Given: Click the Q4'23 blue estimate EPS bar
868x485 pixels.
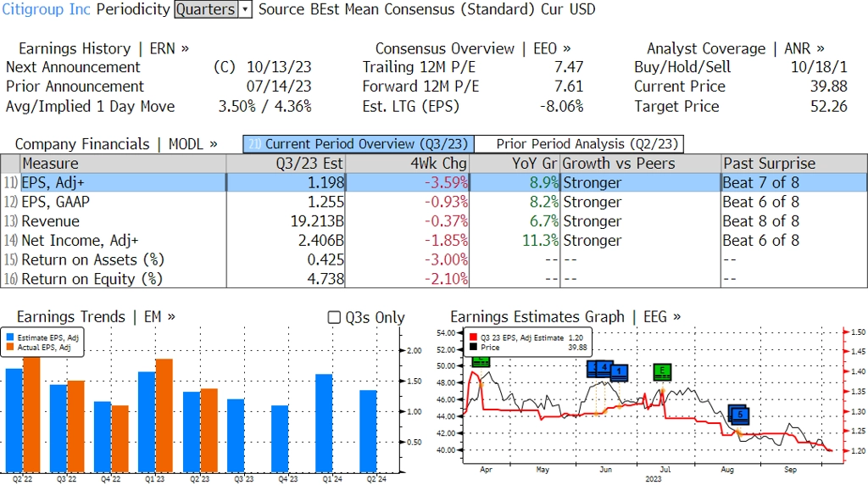Looking at the screenshot, I should tap(280, 439).
